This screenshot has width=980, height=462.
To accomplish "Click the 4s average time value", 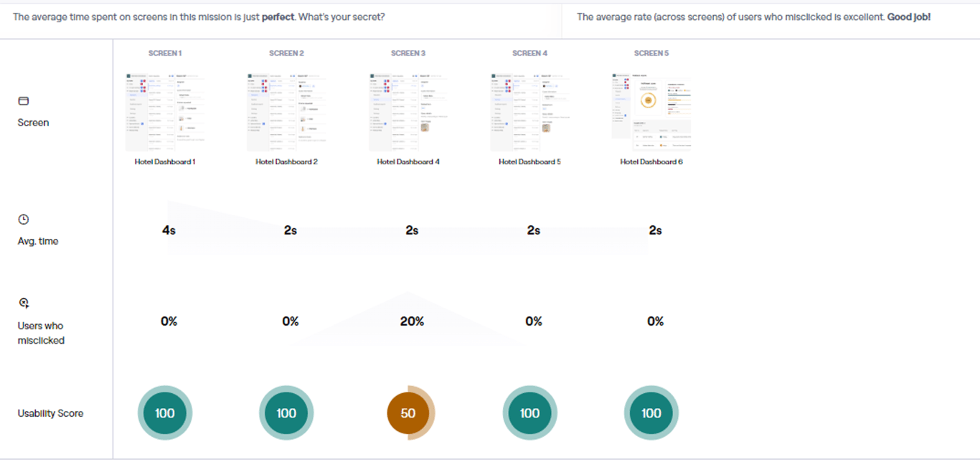I will 169,230.
